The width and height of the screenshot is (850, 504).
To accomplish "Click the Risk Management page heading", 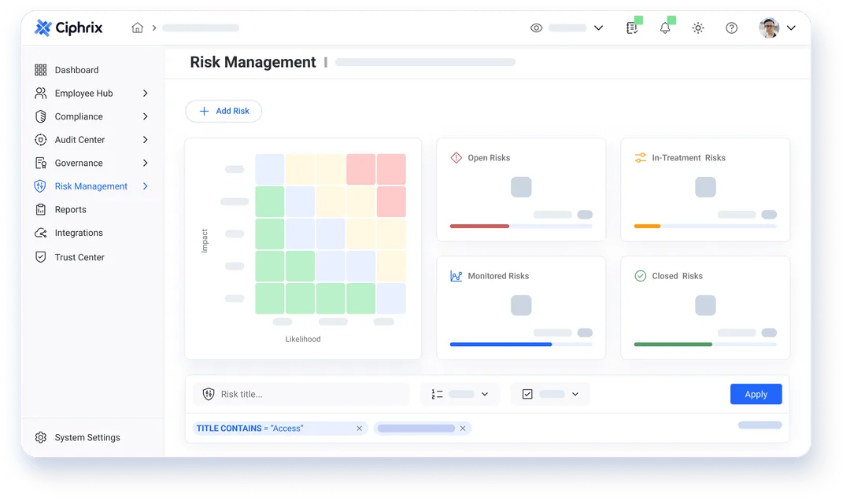I will (x=253, y=62).
